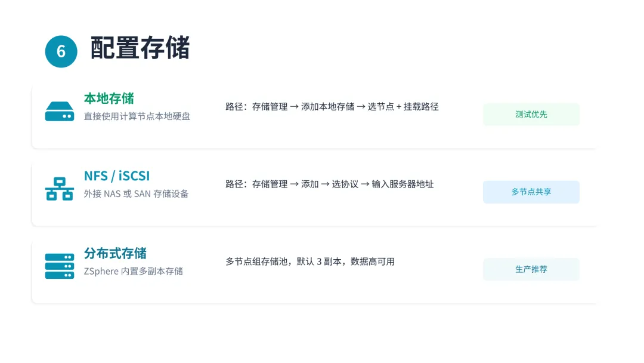Click the NFS path ending 输入服务器地址
Screen dimensions: 644x363
(x=329, y=184)
